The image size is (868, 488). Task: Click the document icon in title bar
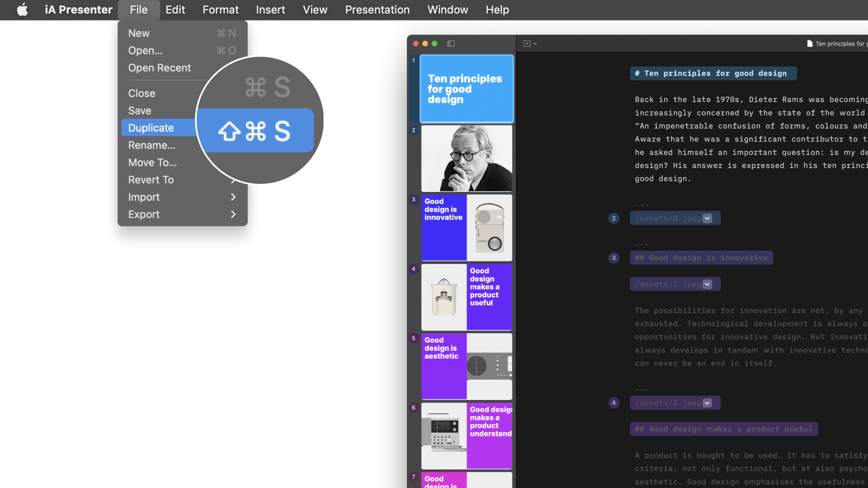[810, 44]
